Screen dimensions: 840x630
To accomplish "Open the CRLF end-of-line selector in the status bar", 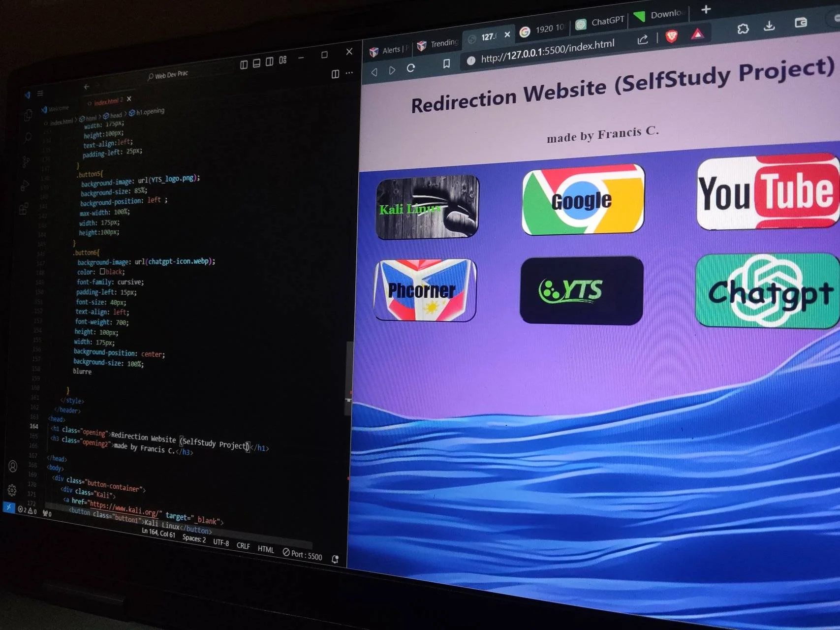I will coord(243,545).
